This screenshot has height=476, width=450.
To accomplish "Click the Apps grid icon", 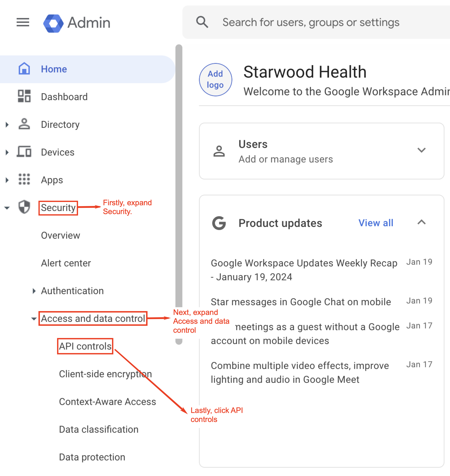I will [x=24, y=179].
